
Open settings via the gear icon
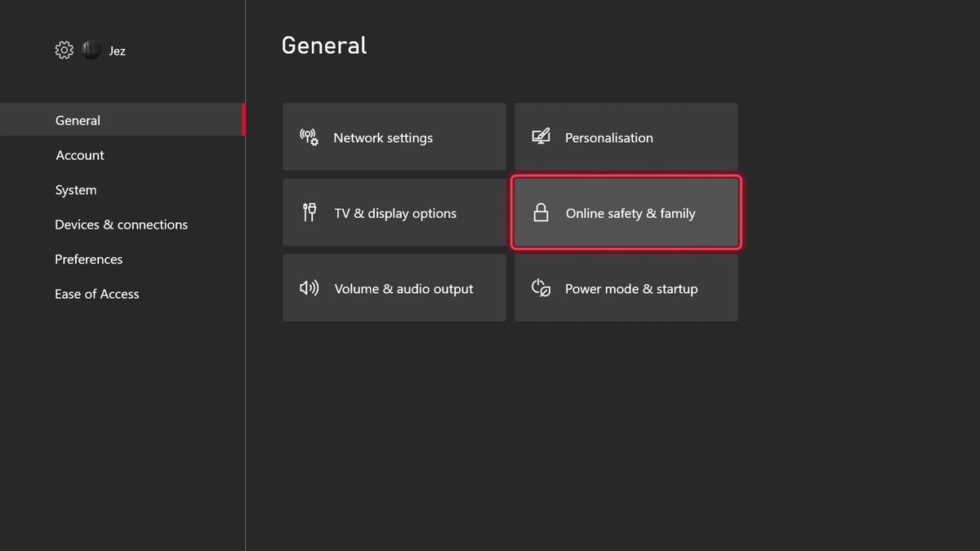coord(64,50)
